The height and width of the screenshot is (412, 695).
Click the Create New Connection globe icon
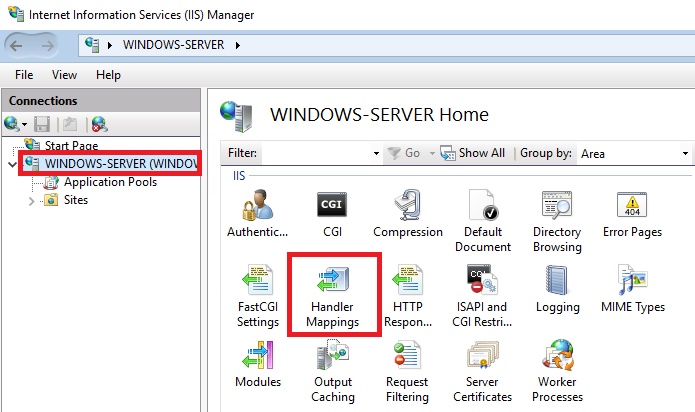tap(11, 124)
